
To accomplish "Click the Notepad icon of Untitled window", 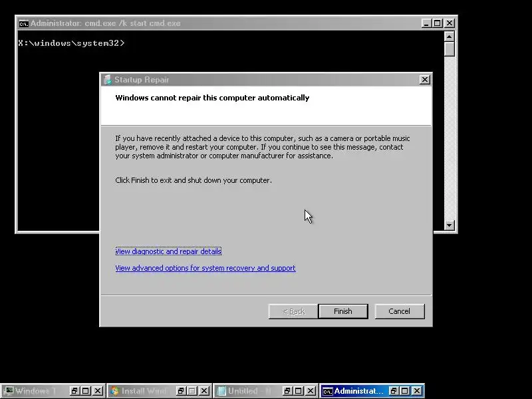I will [x=221, y=391].
